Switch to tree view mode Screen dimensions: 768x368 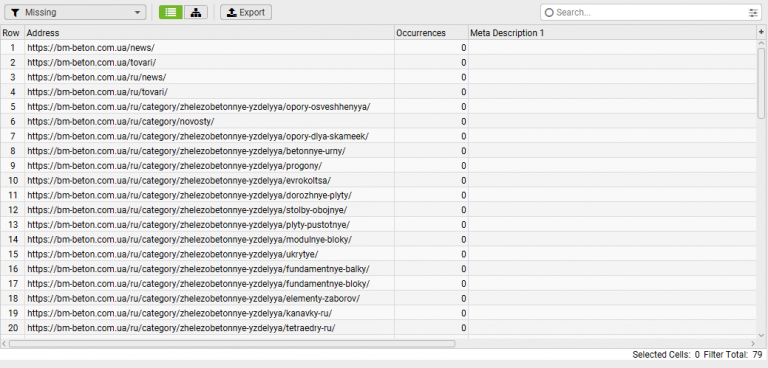click(x=196, y=12)
